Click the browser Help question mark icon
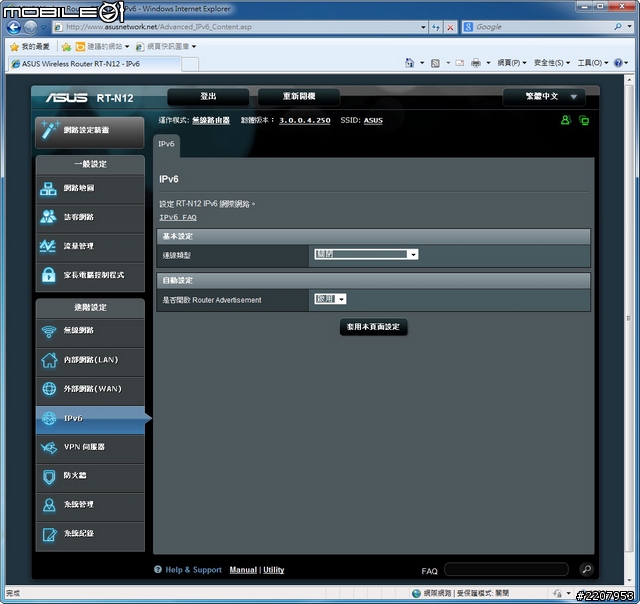Screen dimensions: 640x604 click(618, 63)
